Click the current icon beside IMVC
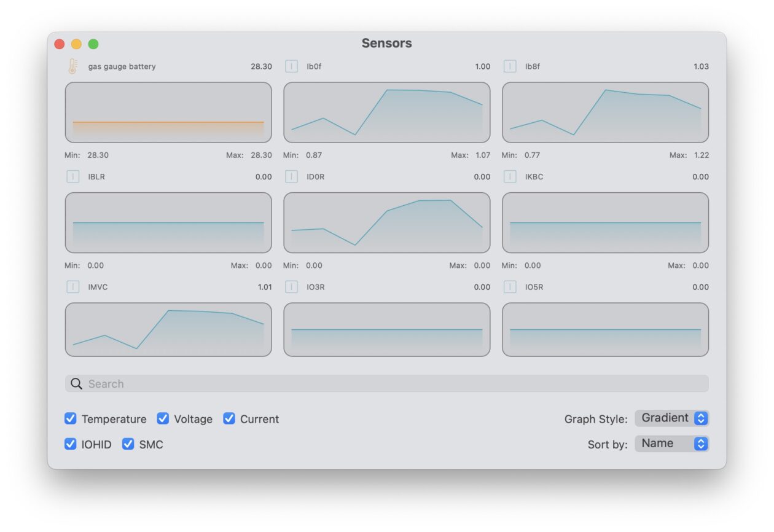 (73, 287)
